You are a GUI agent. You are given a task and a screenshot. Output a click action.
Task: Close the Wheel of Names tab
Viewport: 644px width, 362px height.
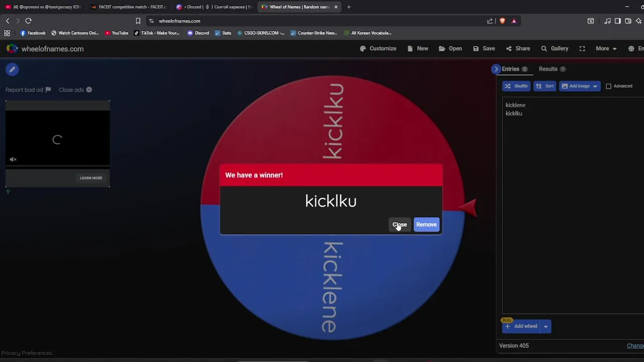(336, 7)
